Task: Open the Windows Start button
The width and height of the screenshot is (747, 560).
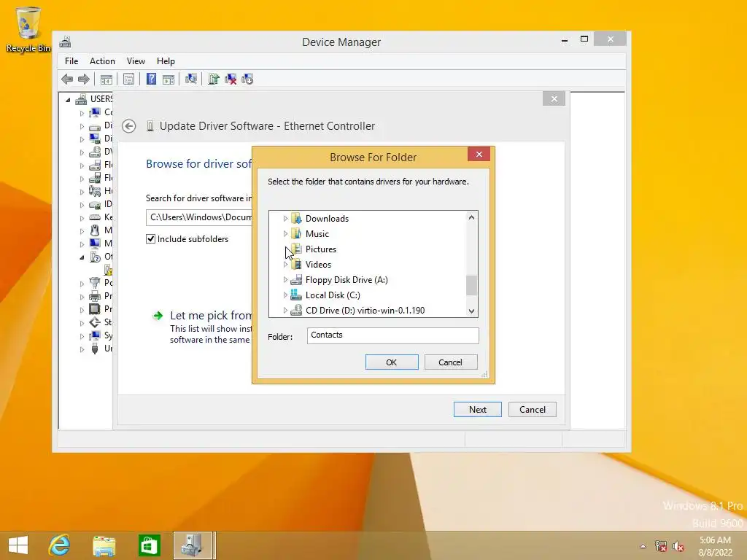Action: pyautogui.click(x=18, y=545)
